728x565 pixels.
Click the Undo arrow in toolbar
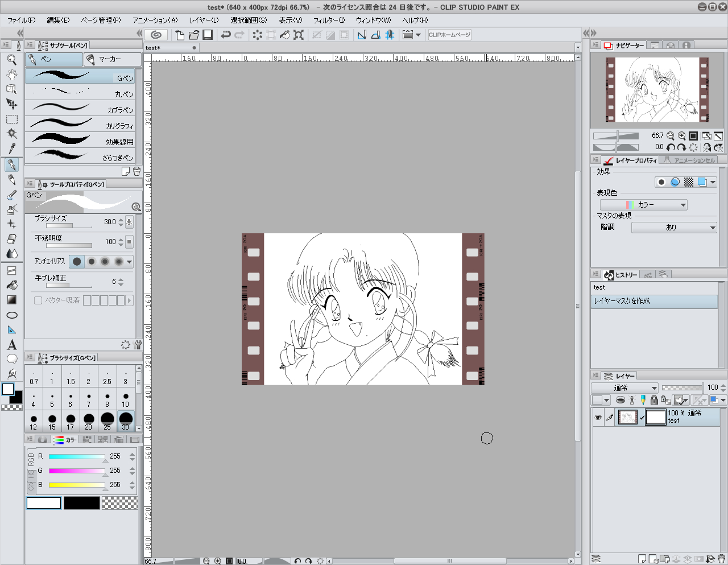point(226,35)
